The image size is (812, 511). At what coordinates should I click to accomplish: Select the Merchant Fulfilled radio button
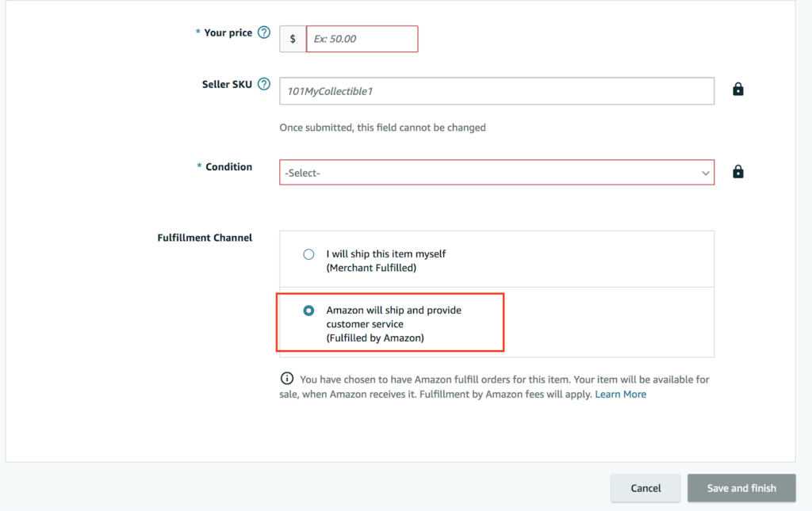(308, 254)
